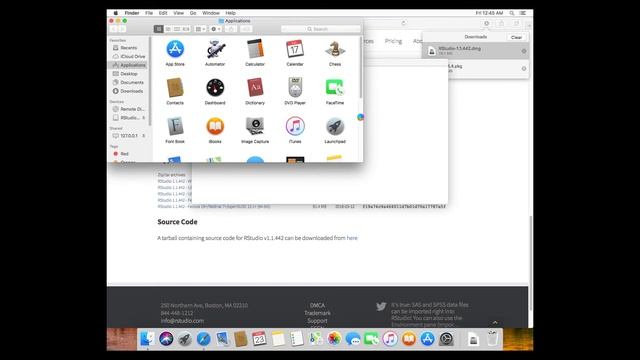Click the Finder share toolbar button
Screen dimensions: 640x360
point(231,29)
